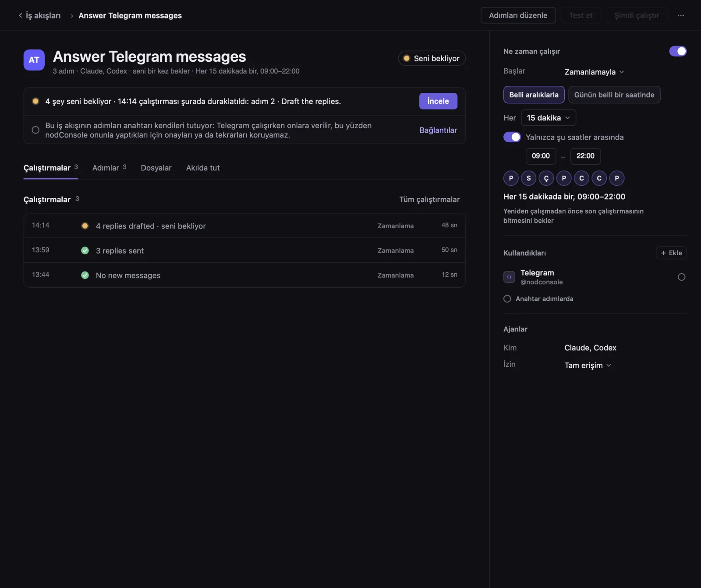Toggle the S (Salı) day button
The width and height of the screenshot is (701, 588).
tap(529, 178)
